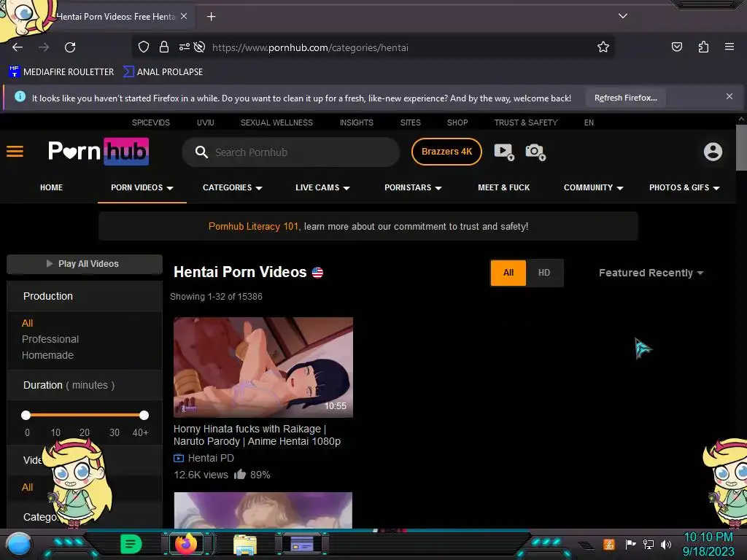Switch to the HD quality filter

point(544,273)
